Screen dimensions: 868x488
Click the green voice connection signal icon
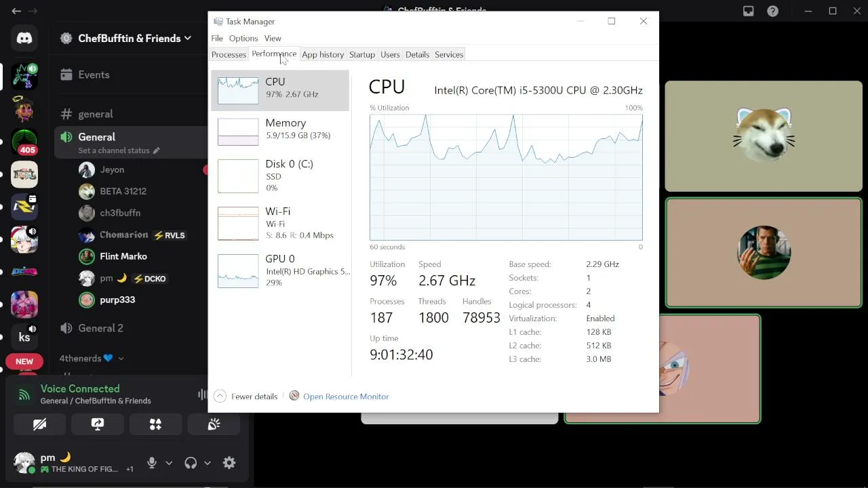pyautogui.click(x=24, y=394)
